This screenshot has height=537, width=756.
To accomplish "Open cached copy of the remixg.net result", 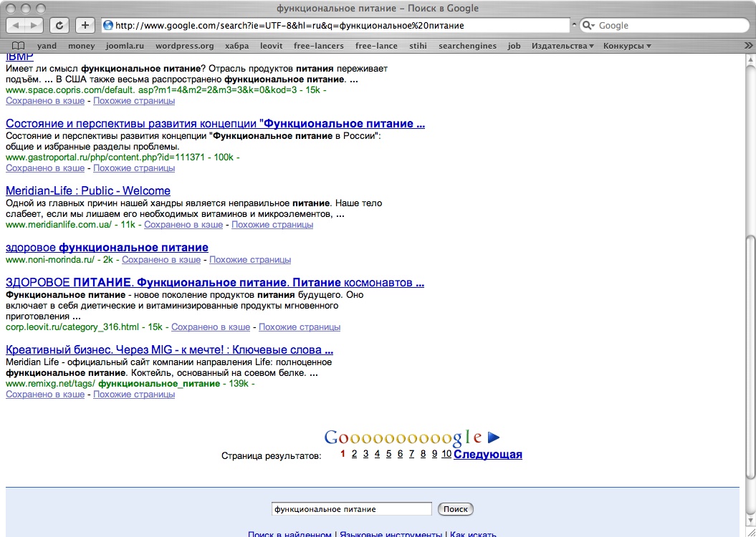I will point(45,395).
